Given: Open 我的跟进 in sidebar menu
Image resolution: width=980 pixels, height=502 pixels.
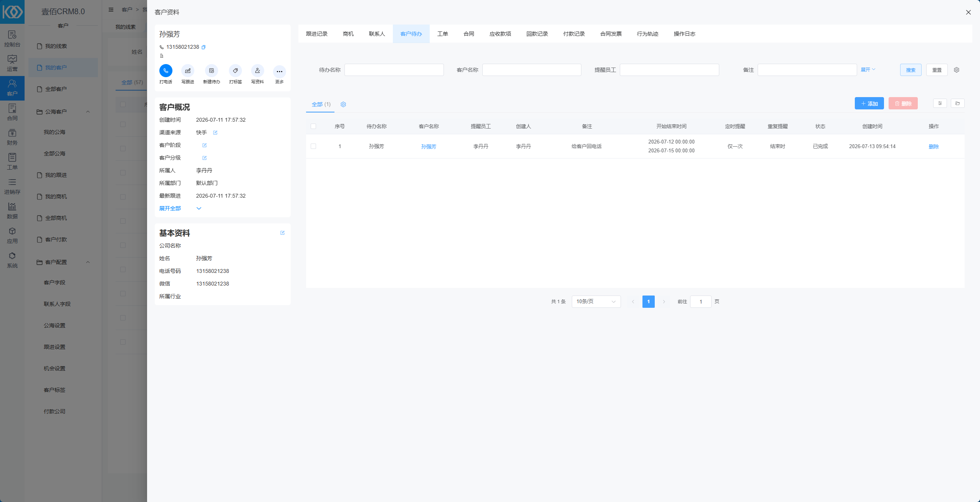Looking at the screenshot, I should pos(63,175).
